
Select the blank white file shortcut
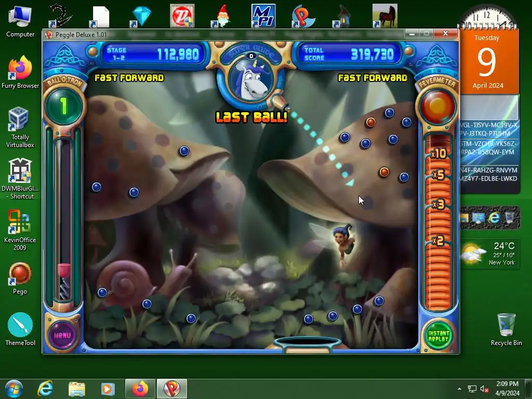click(100, 17)
